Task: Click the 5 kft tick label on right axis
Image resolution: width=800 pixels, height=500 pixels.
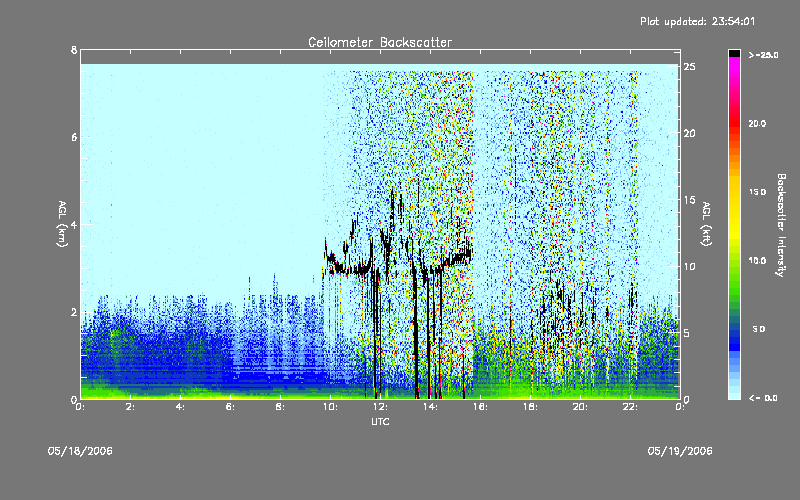Action: (x=687, y=333)
